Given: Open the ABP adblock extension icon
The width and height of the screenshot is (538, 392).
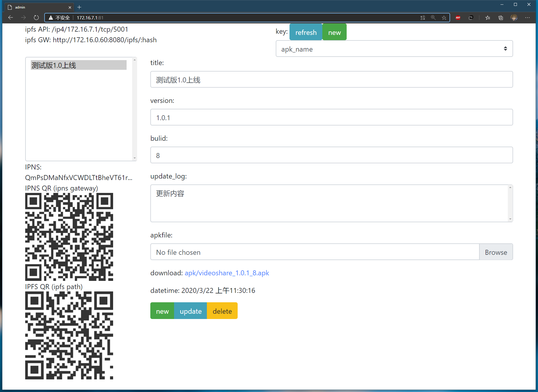Looking at the screenshot, I should [458, 18].
